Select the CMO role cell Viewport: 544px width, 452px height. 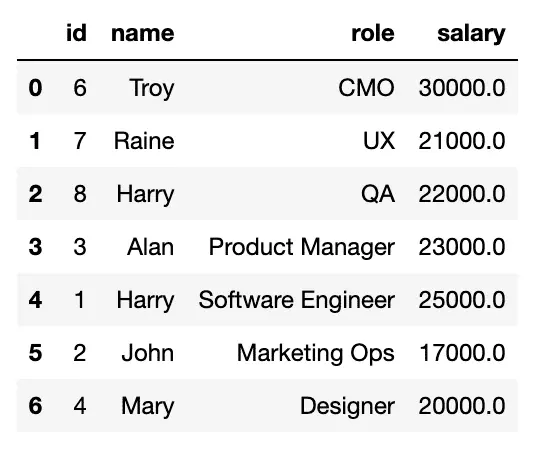[366, 87]
